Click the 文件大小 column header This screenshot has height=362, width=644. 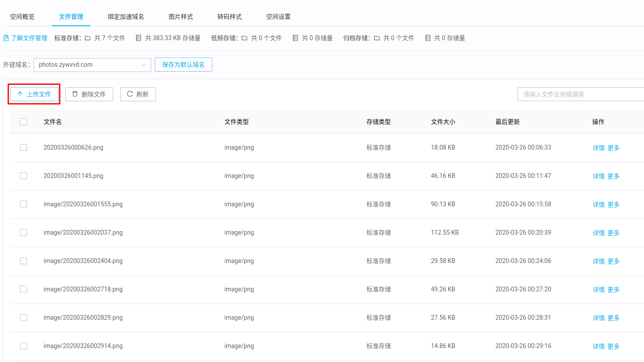pyautogui.click(x=443, y=122)
